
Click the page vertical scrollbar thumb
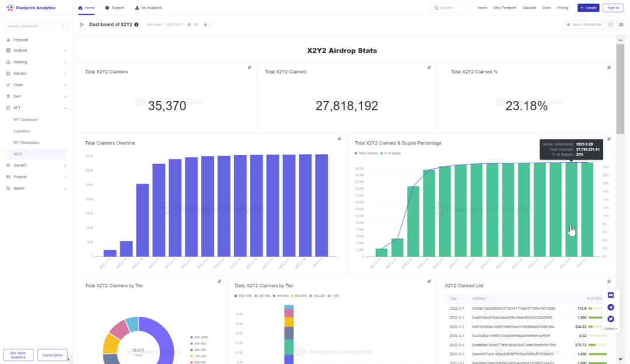(620, 89)
